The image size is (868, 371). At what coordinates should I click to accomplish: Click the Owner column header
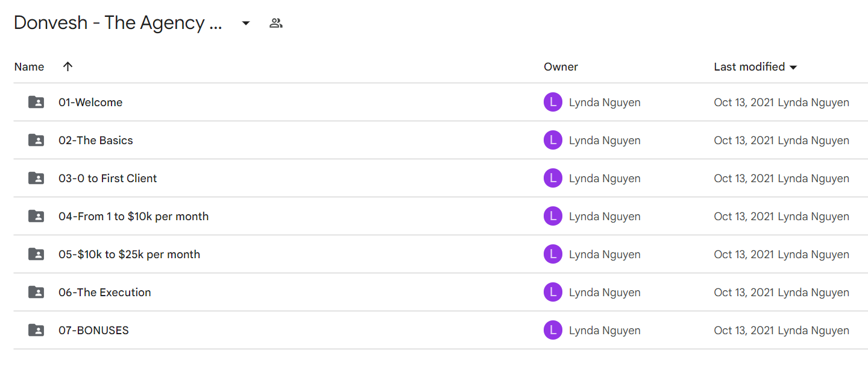pos(561,67)
